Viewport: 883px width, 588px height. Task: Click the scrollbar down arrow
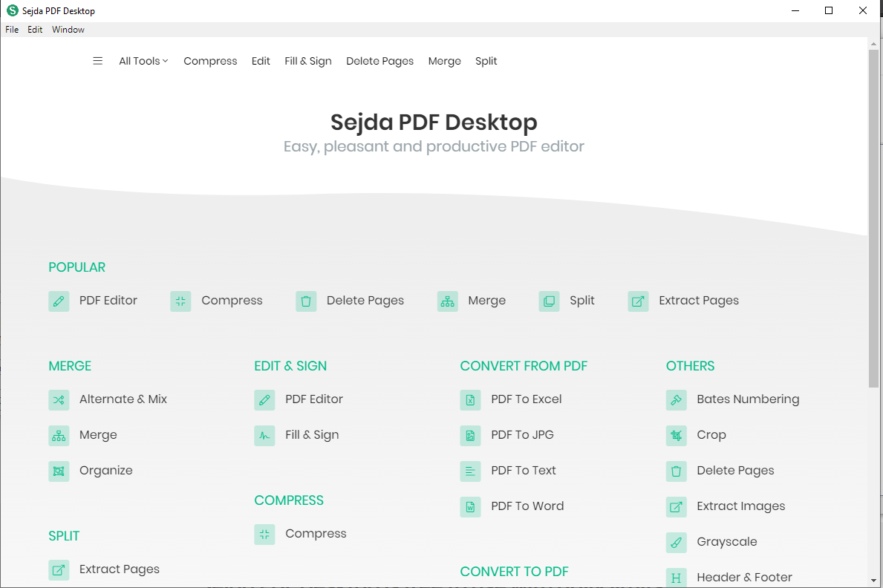[x=873, y=580]
